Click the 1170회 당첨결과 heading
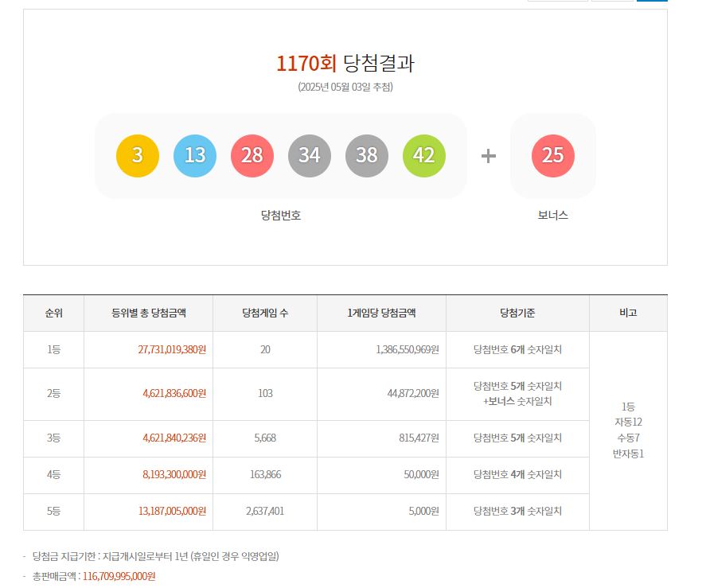The height and width of the screenshot is (588, 702). (x=345, y=63)
